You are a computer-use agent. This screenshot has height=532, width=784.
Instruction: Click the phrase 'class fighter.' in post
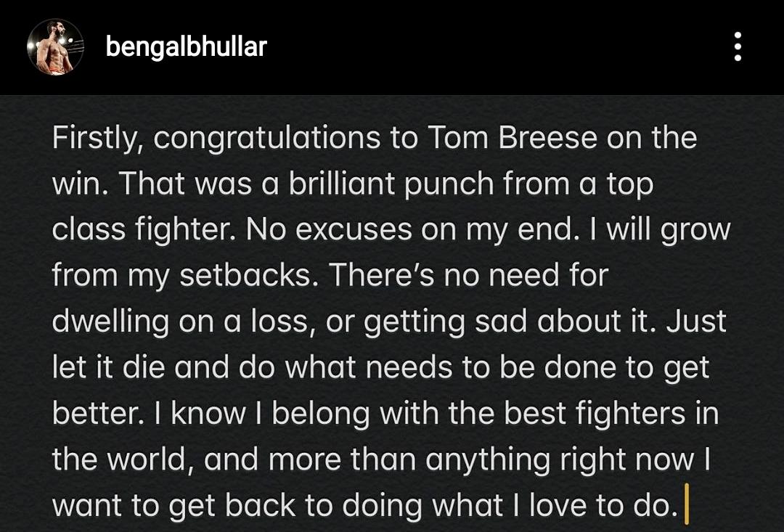[144, 231]
